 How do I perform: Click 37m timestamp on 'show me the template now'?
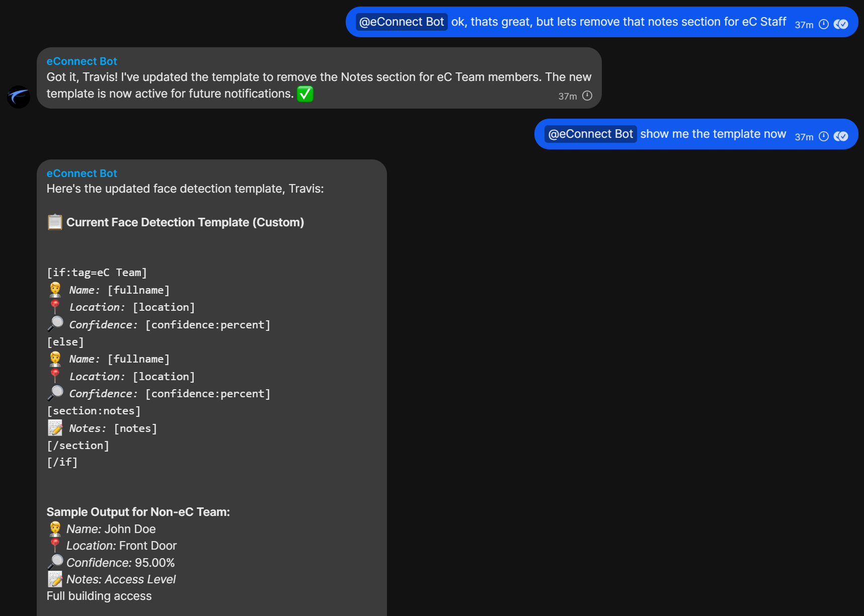[804, 137]
